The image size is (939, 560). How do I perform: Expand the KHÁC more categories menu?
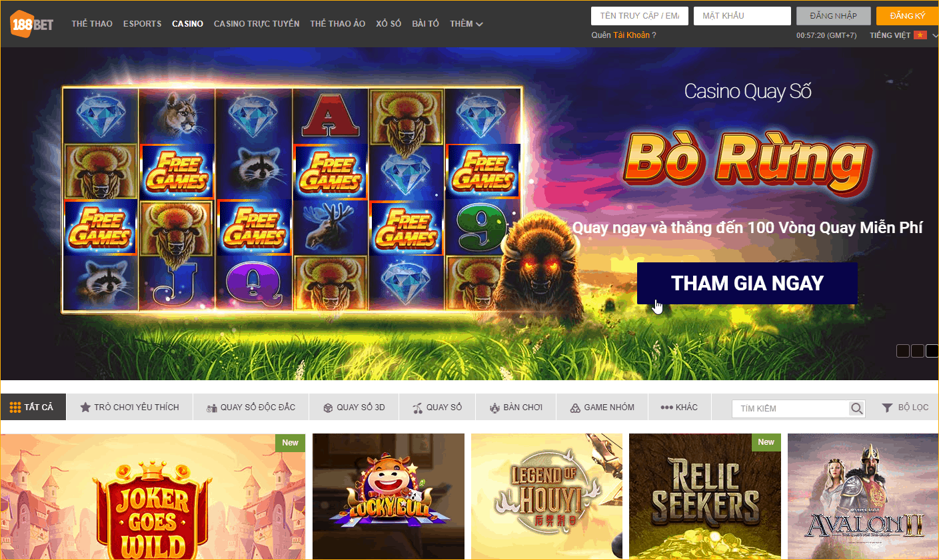(x=679, y=407)
